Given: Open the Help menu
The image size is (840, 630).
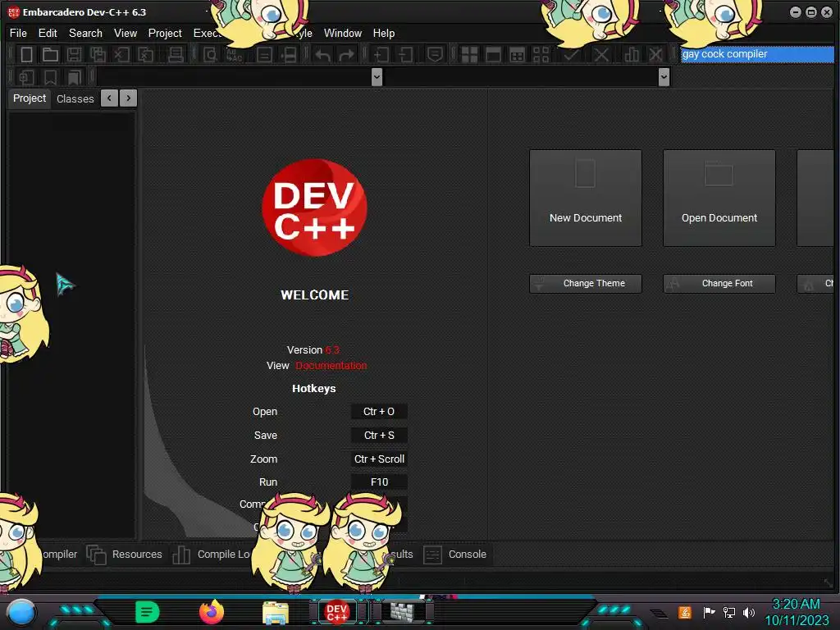Looking at the screenshot, I should click(384, 33).
